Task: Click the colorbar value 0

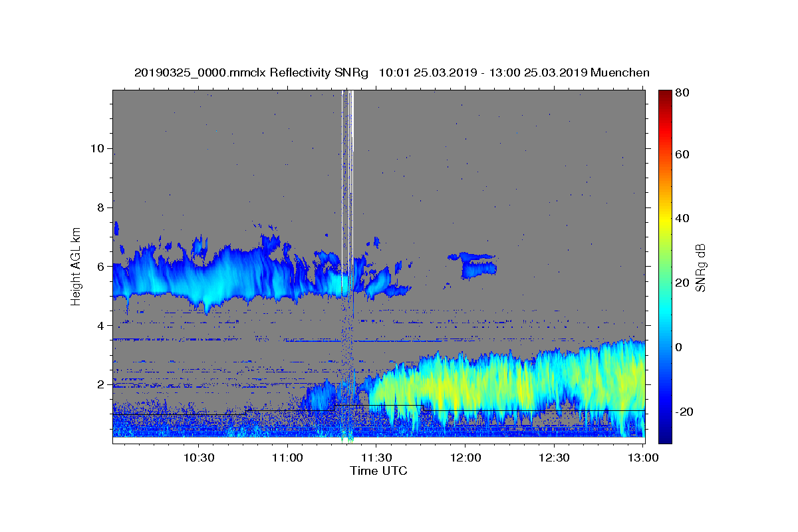Action: point(679,347)
